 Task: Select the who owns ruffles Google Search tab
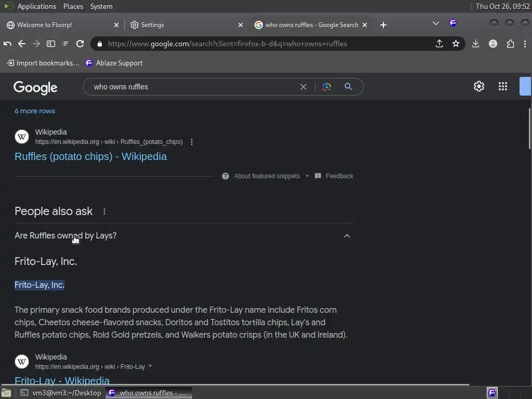point(311,25)
